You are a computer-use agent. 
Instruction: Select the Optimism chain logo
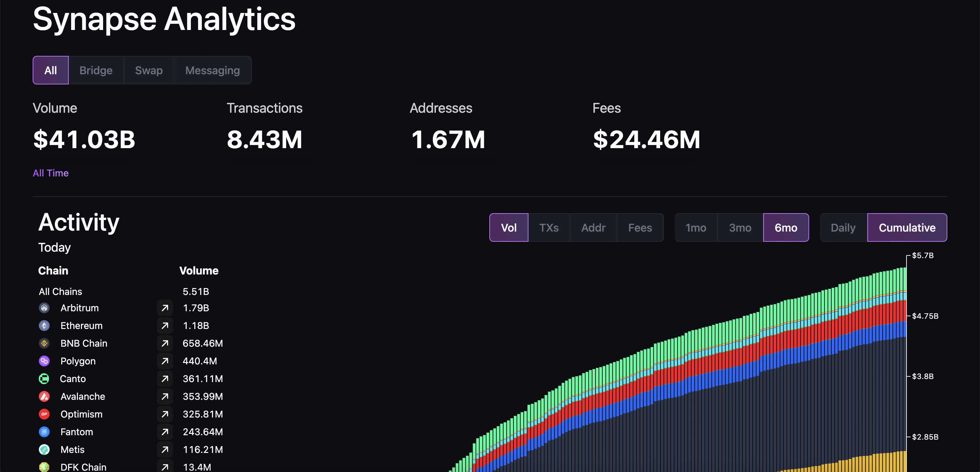pyautogui.click(x=44, y=414)
